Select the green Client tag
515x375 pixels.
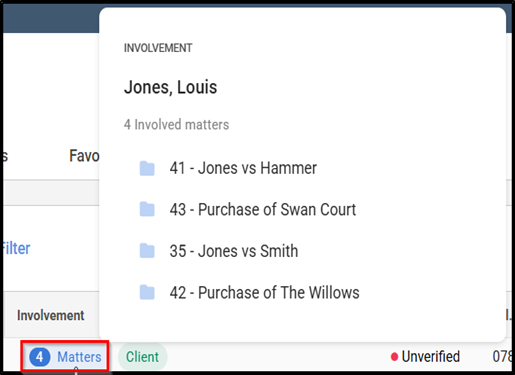point(142,357)
